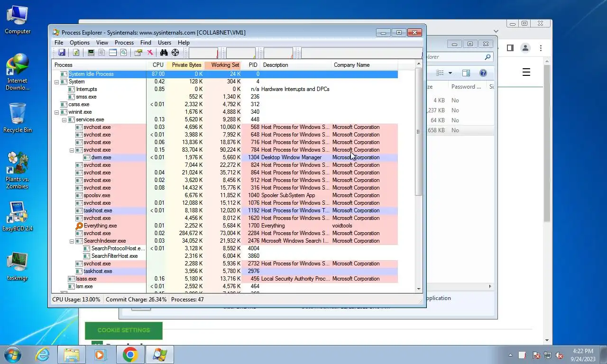This screenshot has width=607, height=364.
Task: Open the Help menu in Process Explorer
Action: (x=184, y=43)
